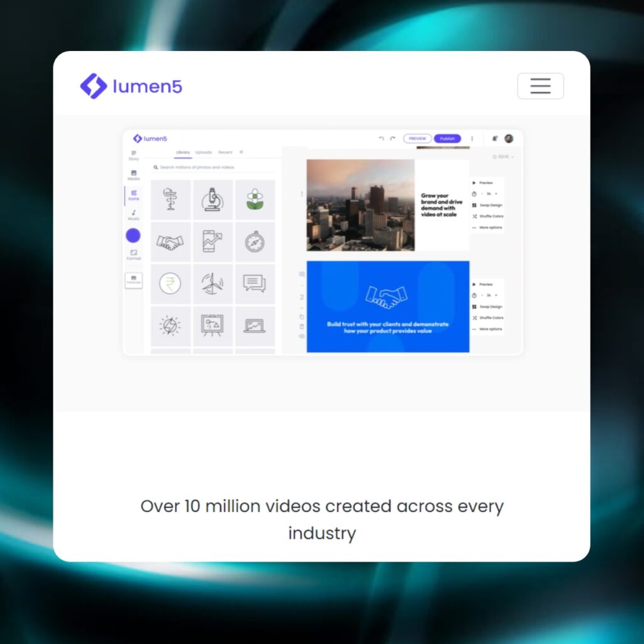Click the Publish button
Viewport: 644px width, 644px height.
[x=447, y=138]
